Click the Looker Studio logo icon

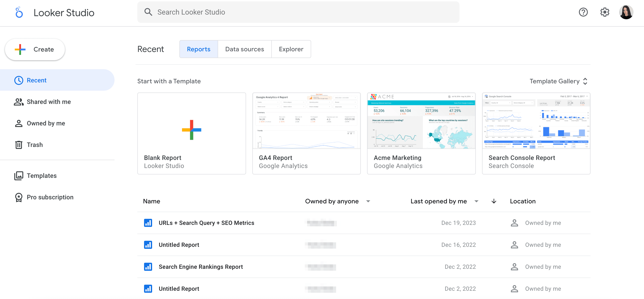click(19, 12)
